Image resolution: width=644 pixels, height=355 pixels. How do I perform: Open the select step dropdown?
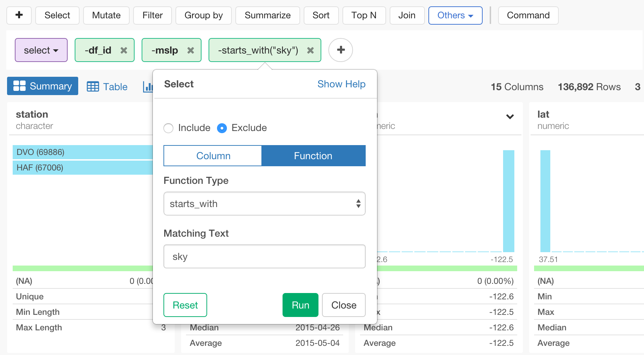[41, 50]
